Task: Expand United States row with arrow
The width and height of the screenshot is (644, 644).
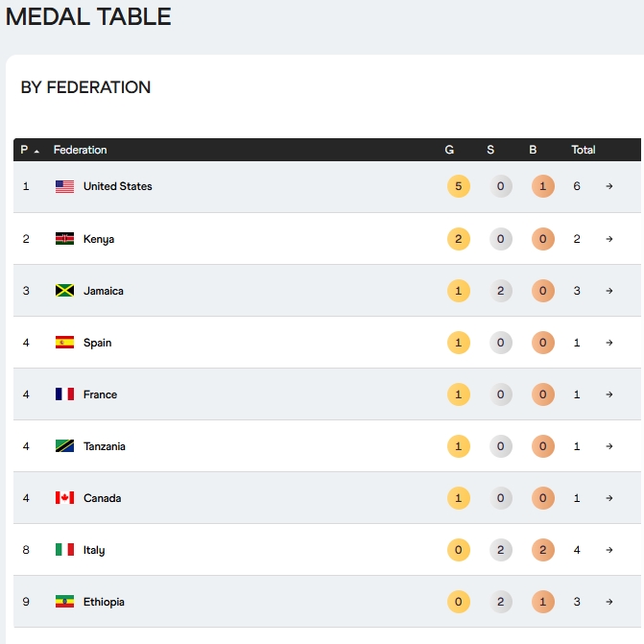Action: click(x=609, y=186)
